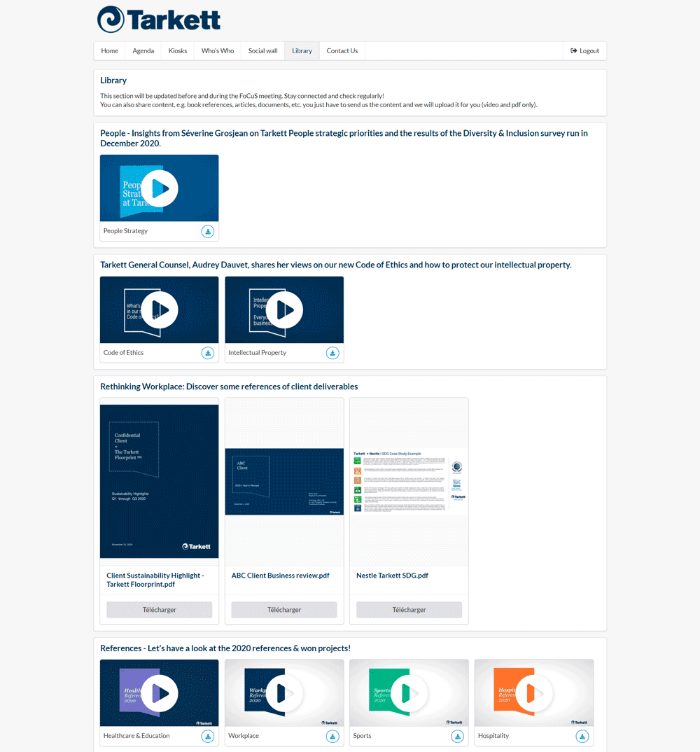Click Télécharger for ABC Client Business review

(x=284, y=610)
